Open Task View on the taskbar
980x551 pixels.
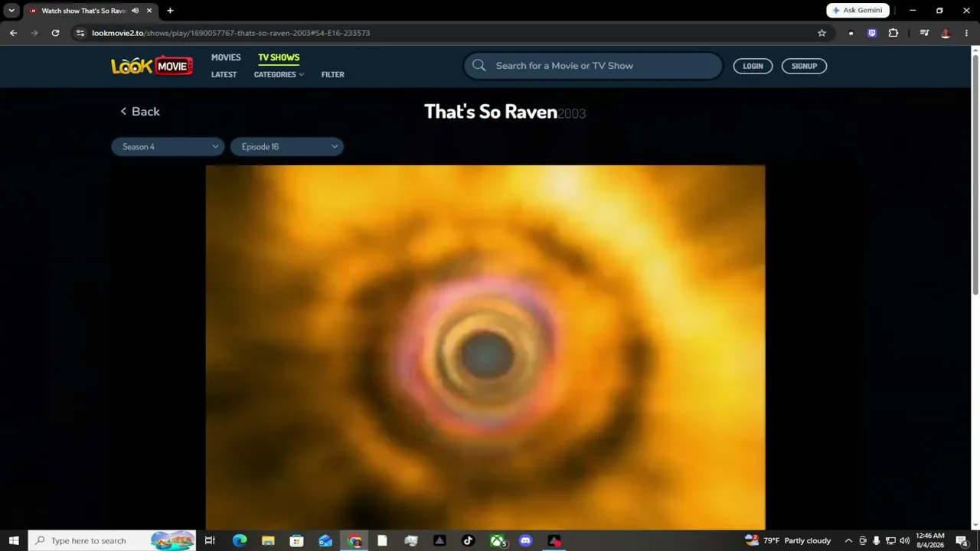click(210, 540)
